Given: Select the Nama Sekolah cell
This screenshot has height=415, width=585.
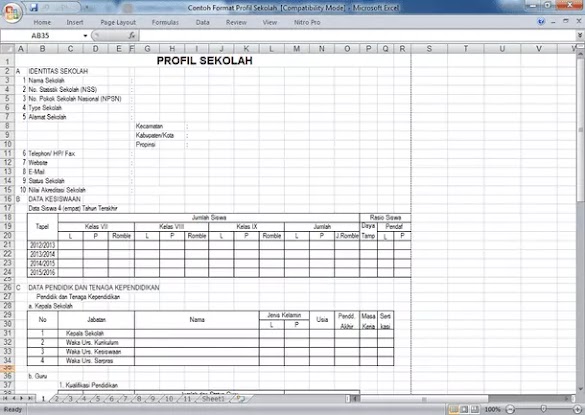Looking at the screenshot, I should [47, 80].
